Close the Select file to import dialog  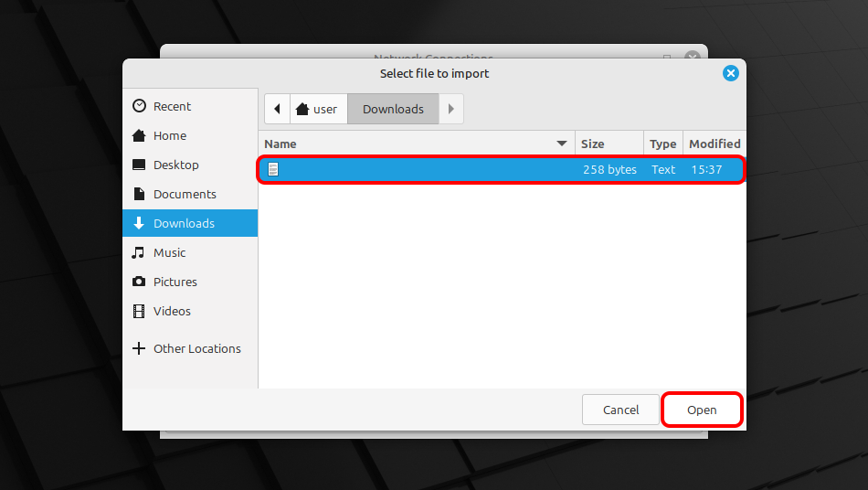click(x=730, y=73)
